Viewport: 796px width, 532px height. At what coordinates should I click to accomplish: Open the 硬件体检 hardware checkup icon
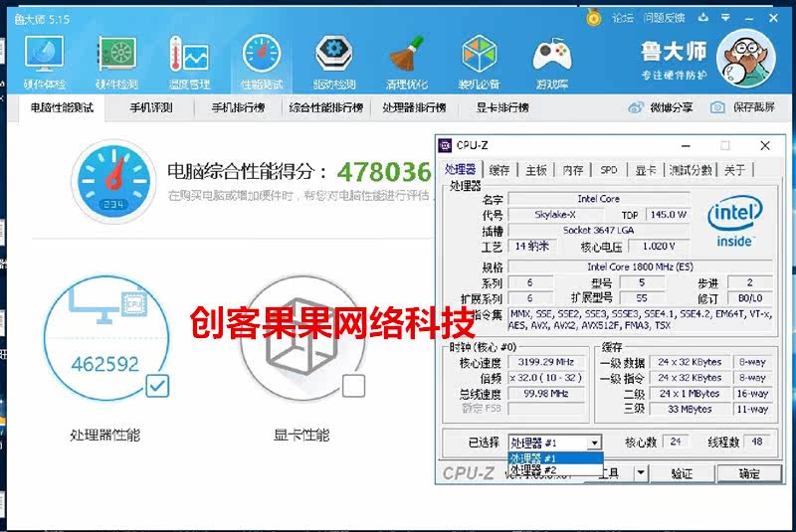pyautogui.click(x=44, y=54)
